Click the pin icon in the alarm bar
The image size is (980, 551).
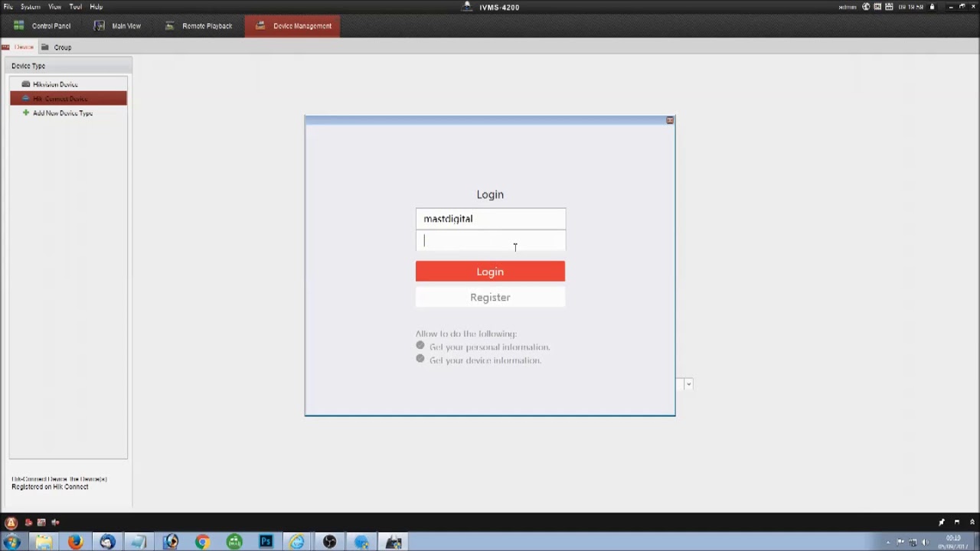coord(942,522)
